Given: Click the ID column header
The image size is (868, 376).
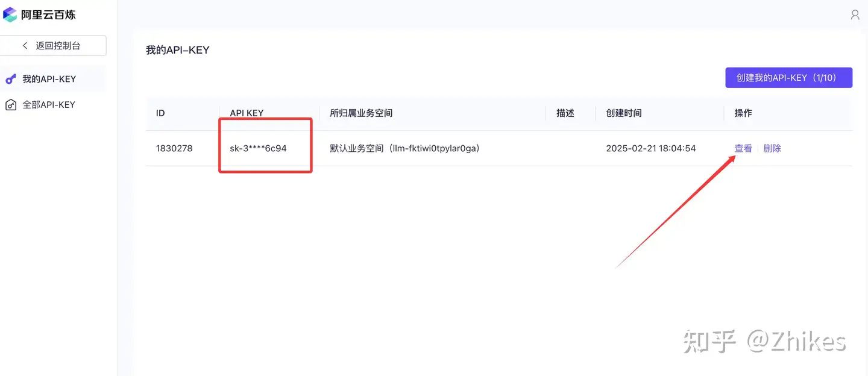Looking at the screenshot, I should tap(160, 113).
